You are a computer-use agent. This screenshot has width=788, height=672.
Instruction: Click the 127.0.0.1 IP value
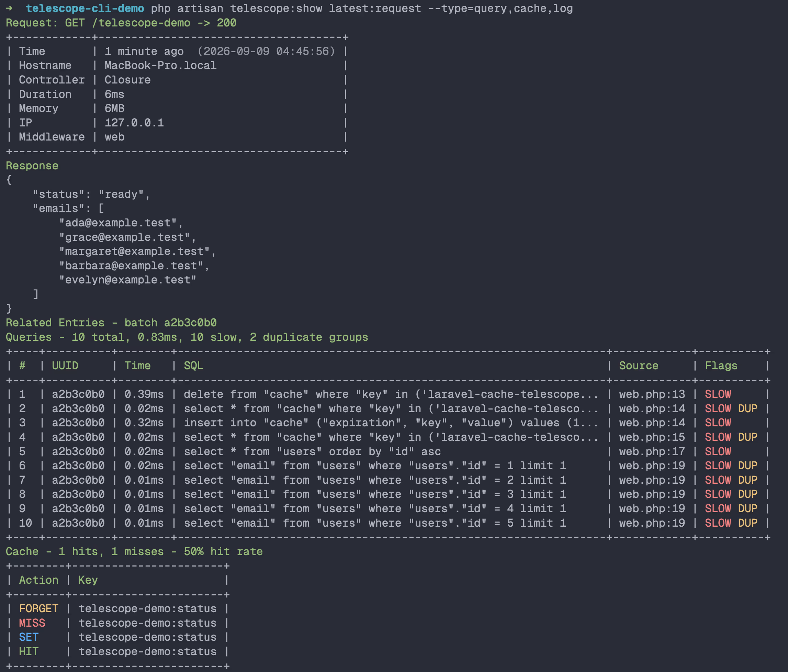[134, 122]
